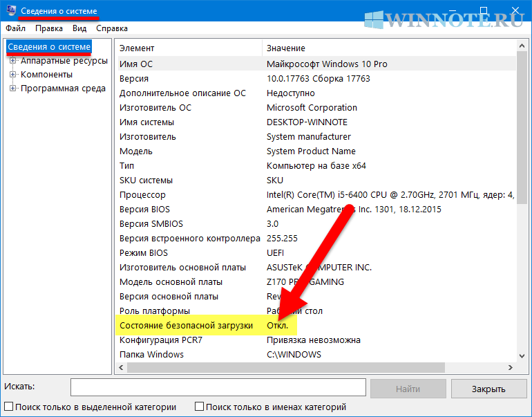The height and width of the screenshot is (417, 532).
Task: Click value Компьютер на базе x64
Action: tap(316, 166)
